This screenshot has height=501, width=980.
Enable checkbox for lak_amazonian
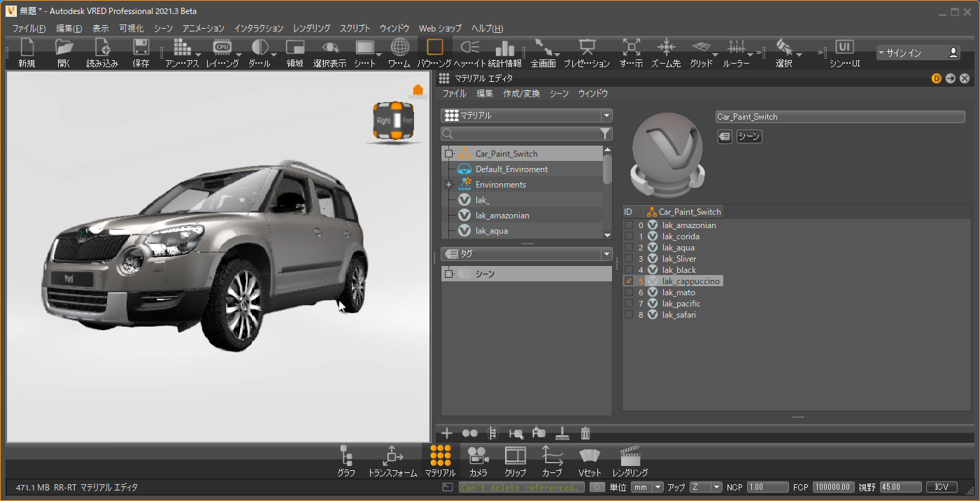629,225
